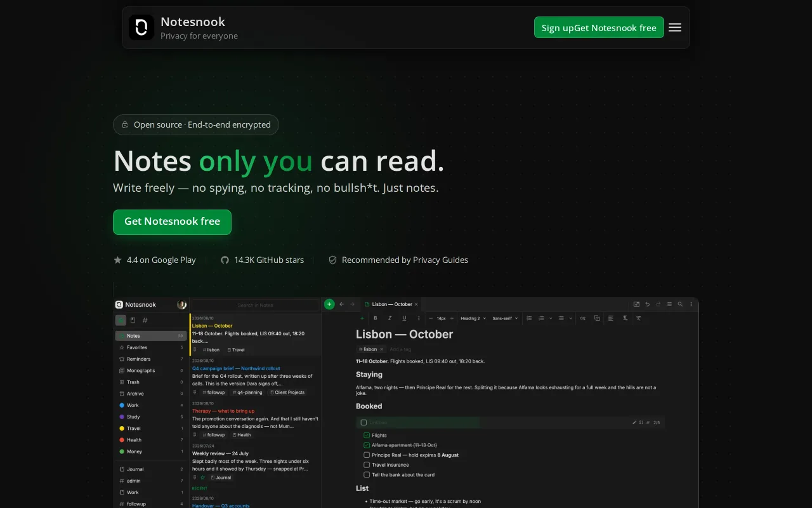This screenshot has width=812, height=508.
Task: Open the Sans-serif font dropdown
Action: (505, 318)
